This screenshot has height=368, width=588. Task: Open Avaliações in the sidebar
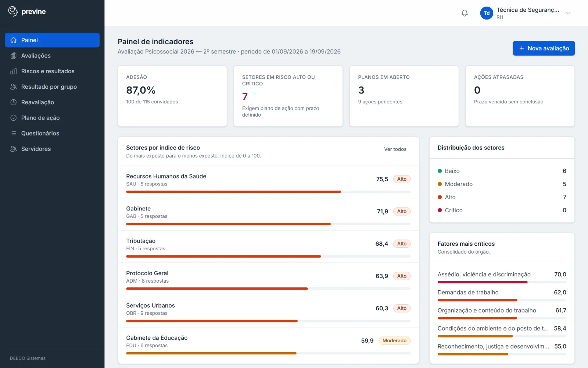tap(52, 56)
